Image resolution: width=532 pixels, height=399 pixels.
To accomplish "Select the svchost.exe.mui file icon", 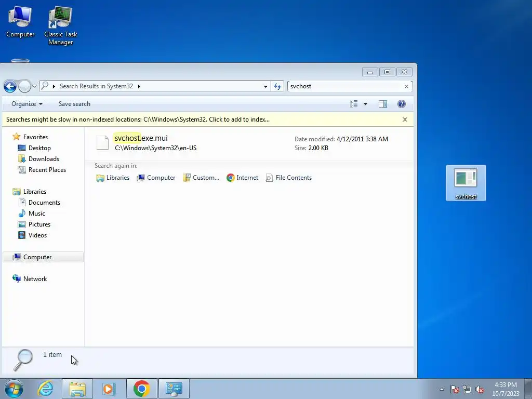I will 102,142.
